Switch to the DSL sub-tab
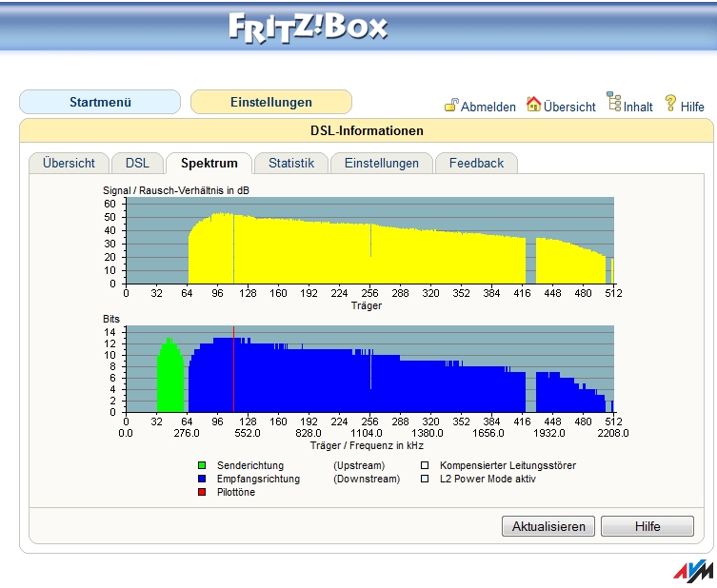Screen dimensions: 717x588 137,163
